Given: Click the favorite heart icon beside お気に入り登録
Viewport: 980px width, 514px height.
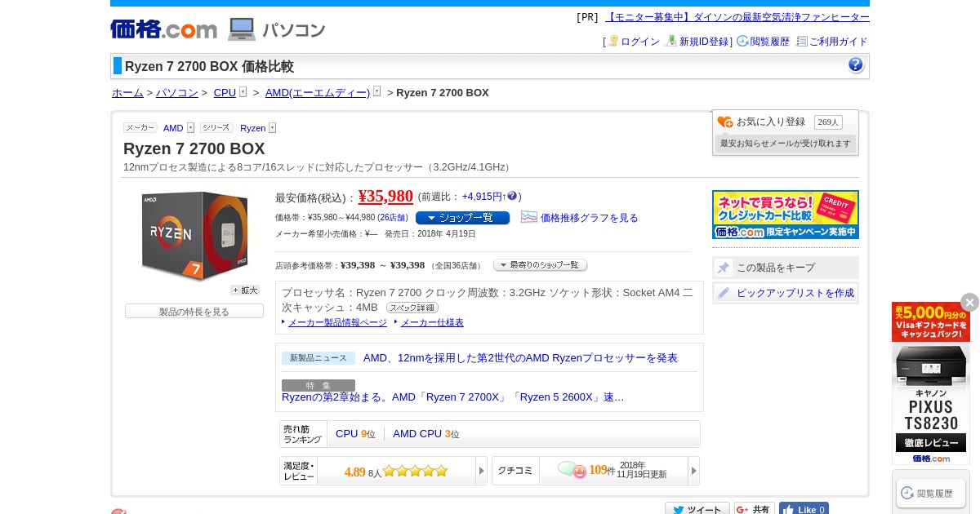Looking at the screenshot, I should coord(724,122).
